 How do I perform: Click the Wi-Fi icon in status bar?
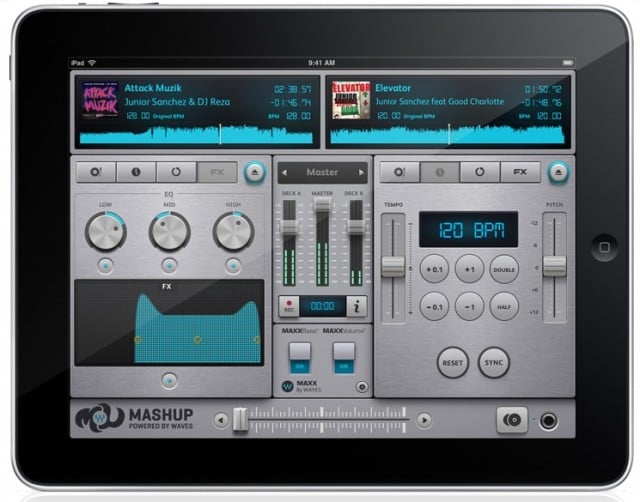92,63
